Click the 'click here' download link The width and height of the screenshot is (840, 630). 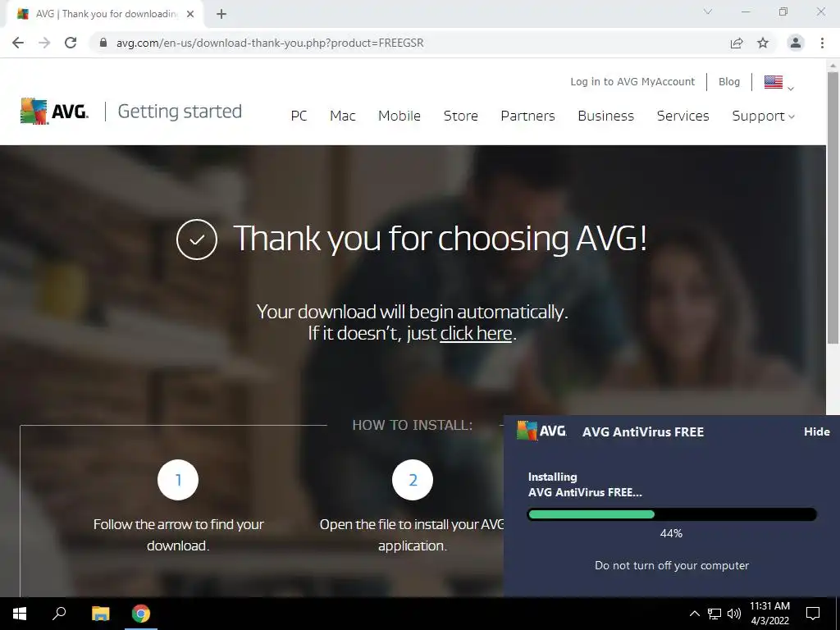[x=477, y=333]
